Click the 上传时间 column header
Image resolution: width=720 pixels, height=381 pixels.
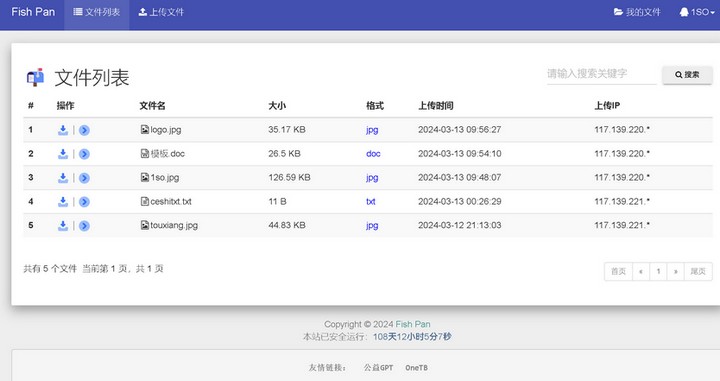pyautogui.click(x=436, y=106)
